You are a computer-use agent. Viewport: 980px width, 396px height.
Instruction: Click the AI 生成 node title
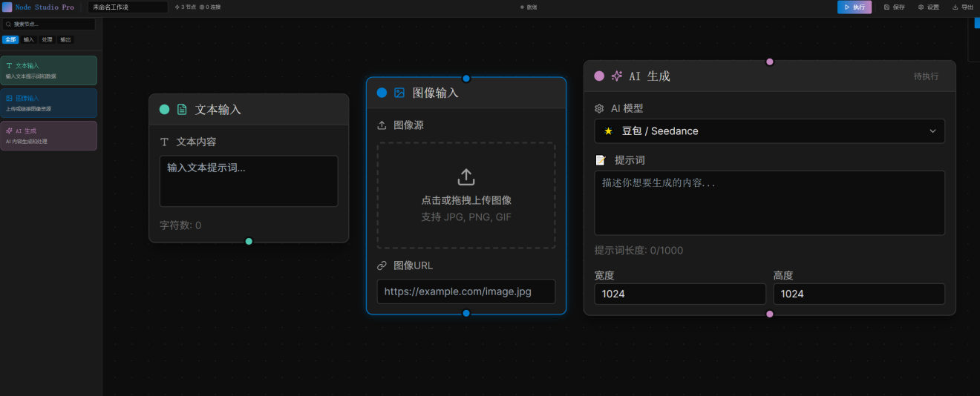(x=650, y=76)
